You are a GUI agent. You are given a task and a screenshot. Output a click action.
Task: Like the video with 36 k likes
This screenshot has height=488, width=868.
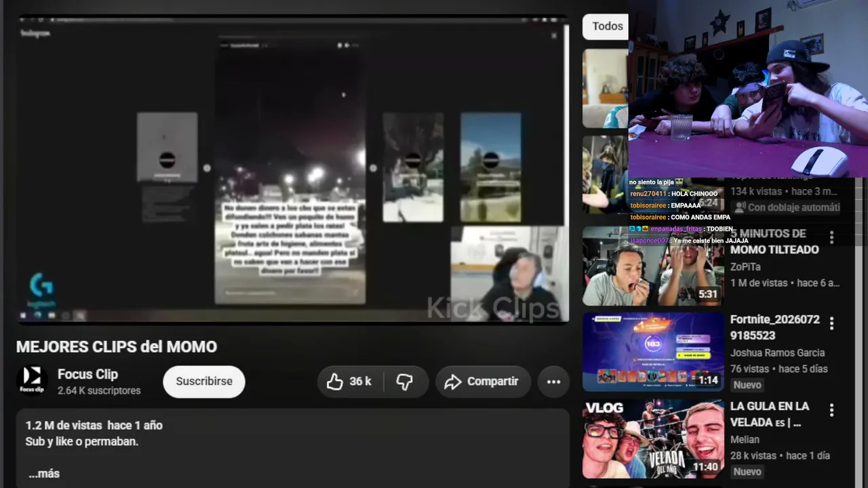click(350, 382)
